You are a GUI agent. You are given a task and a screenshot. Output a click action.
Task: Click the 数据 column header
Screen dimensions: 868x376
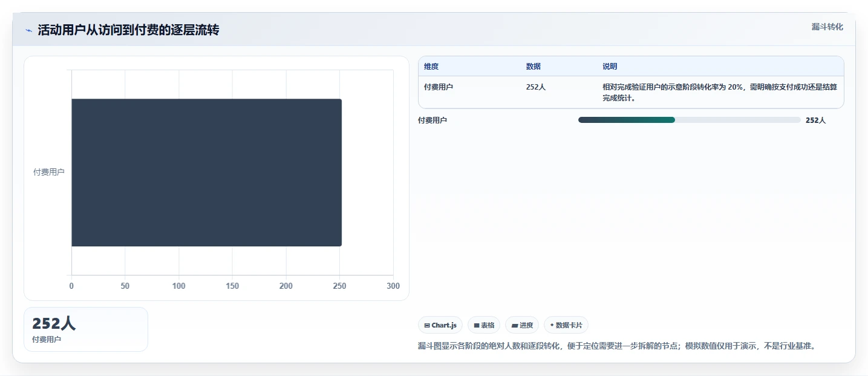click(534, 67)
